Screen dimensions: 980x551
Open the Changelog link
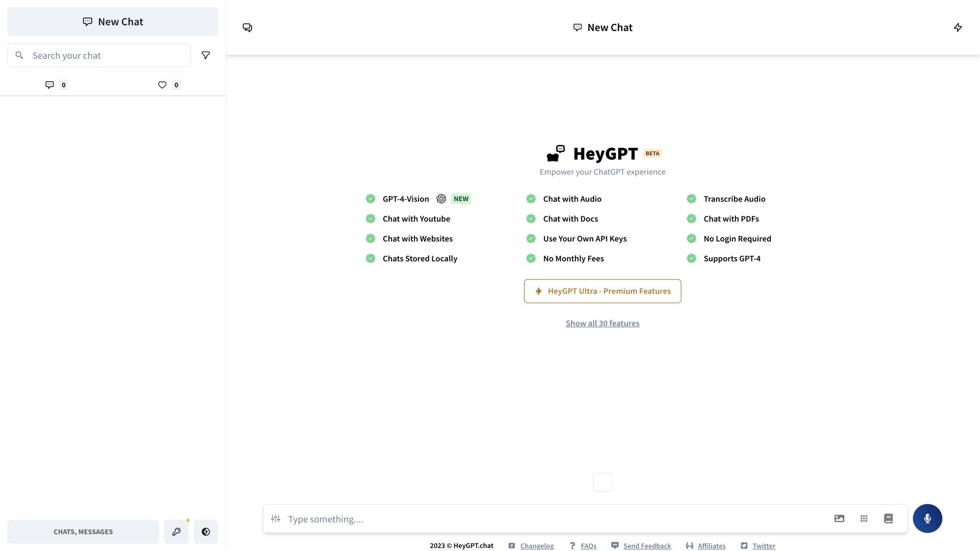pyautogui.click(x=536, y=546)
